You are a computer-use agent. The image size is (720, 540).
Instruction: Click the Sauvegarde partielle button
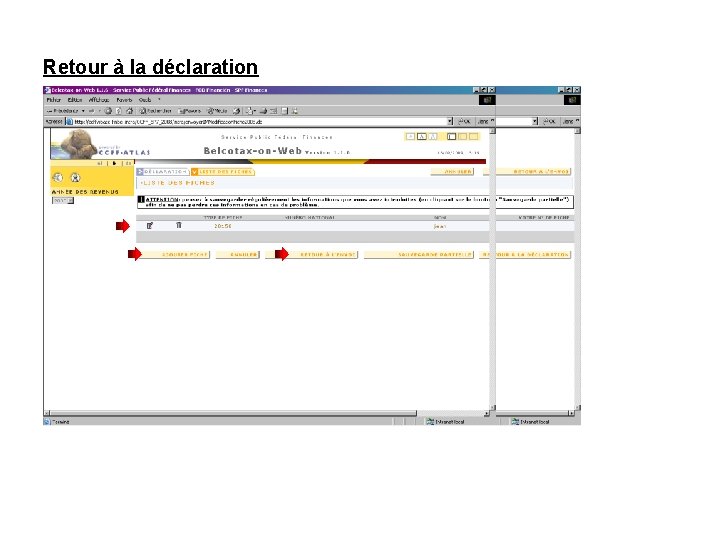click(x=418, y=254)
